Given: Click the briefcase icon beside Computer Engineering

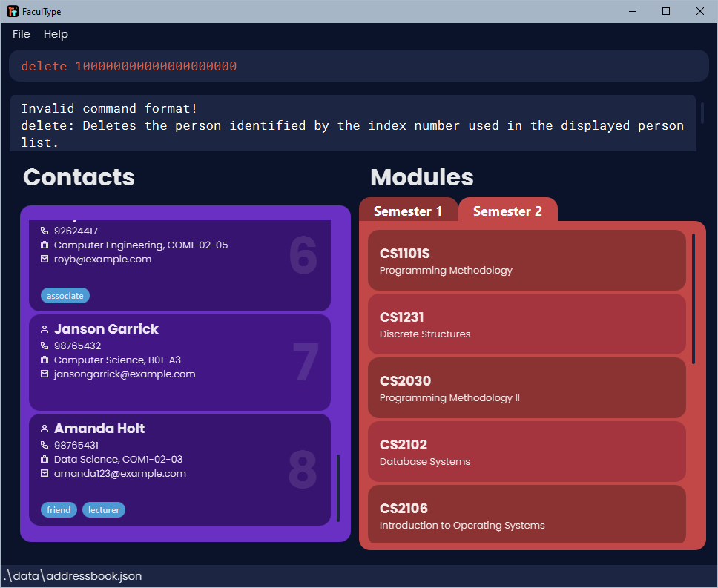Looking at the screenshot, I should click(45, 245).
